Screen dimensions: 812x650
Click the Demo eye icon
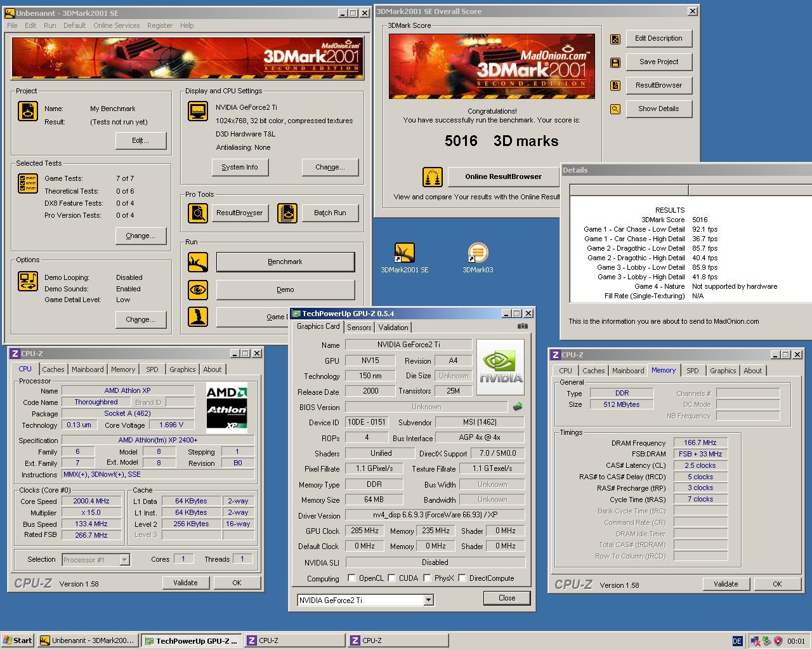click(x=198, y=290)
